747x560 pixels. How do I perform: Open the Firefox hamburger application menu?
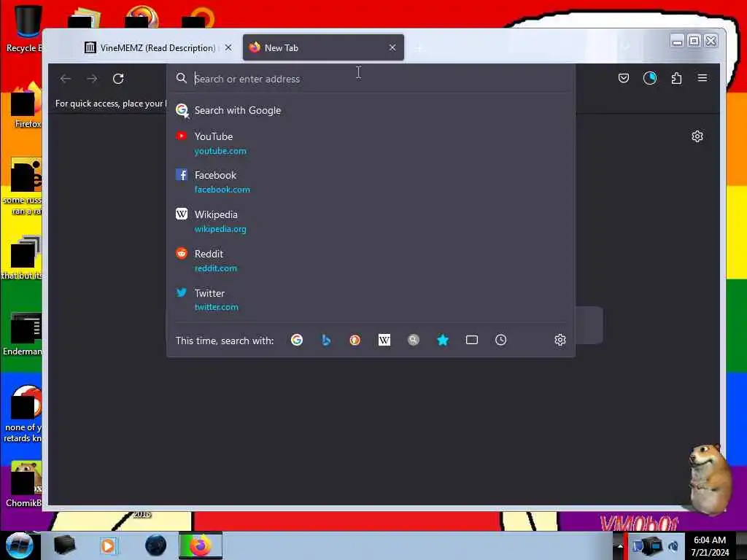click(x=703, y=78)
